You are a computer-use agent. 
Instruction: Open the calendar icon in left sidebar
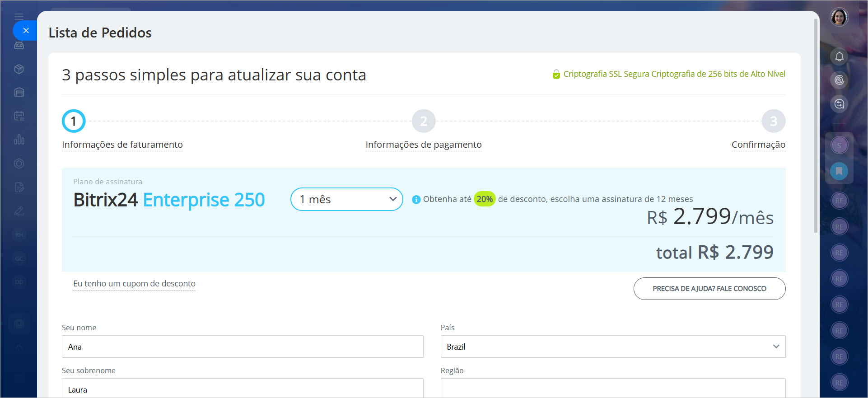point(19,116)
